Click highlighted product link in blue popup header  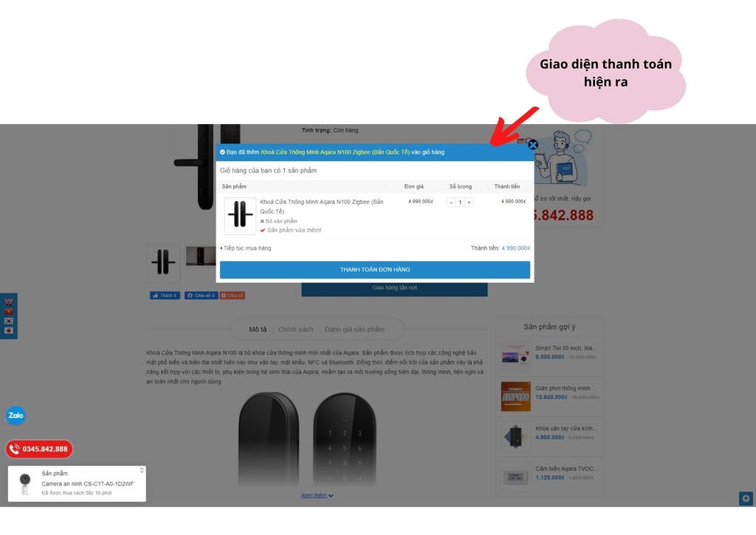pos(335,152)
